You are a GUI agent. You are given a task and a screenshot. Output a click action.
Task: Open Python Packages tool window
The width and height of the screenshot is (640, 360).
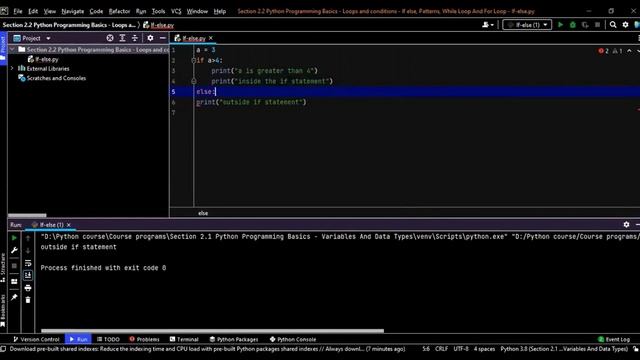(x=234, y=339)
